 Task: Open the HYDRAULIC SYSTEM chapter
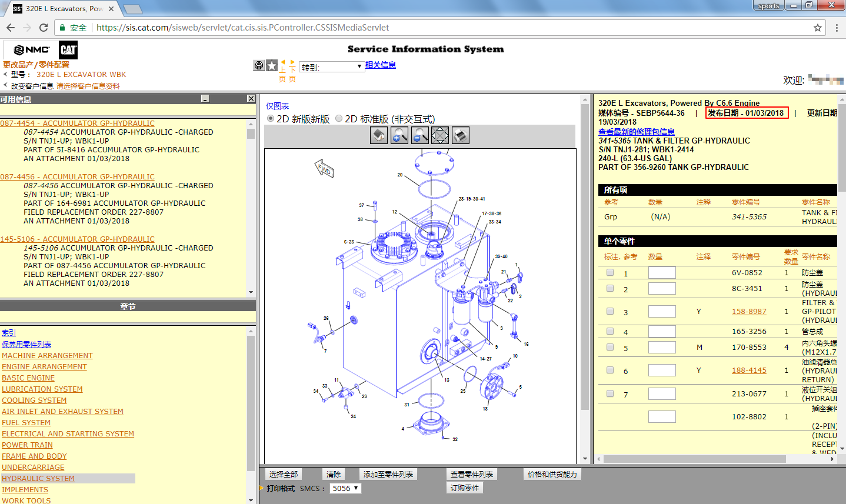[38, 479]
